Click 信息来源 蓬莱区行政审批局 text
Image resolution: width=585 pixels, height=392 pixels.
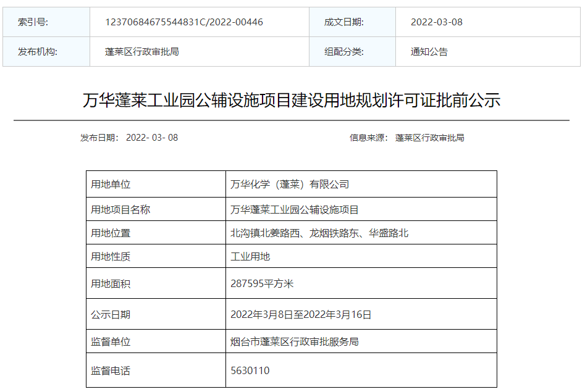click(x=407, y=138)
